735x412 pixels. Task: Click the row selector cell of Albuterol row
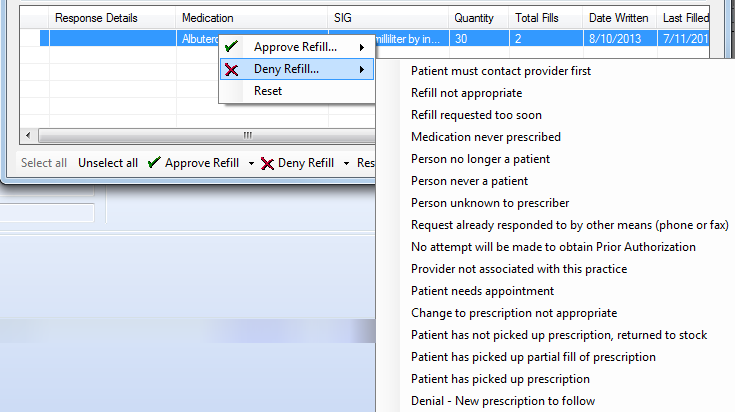tap(30, 38)
